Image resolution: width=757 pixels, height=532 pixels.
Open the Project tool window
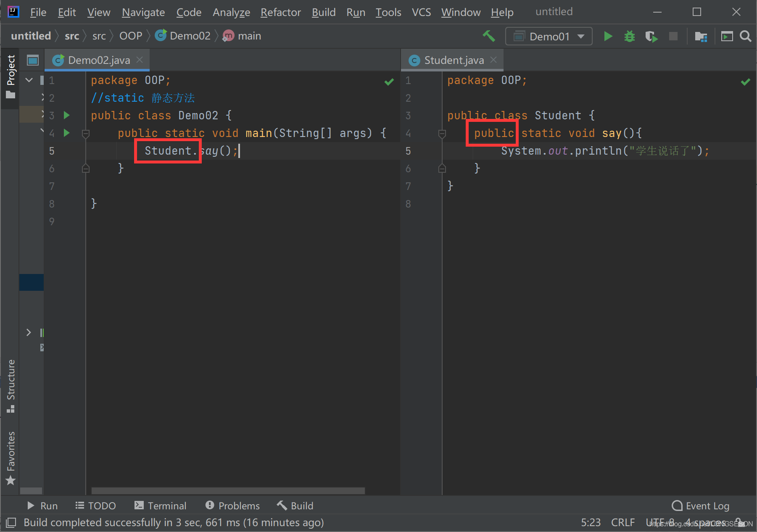[11, 76]
